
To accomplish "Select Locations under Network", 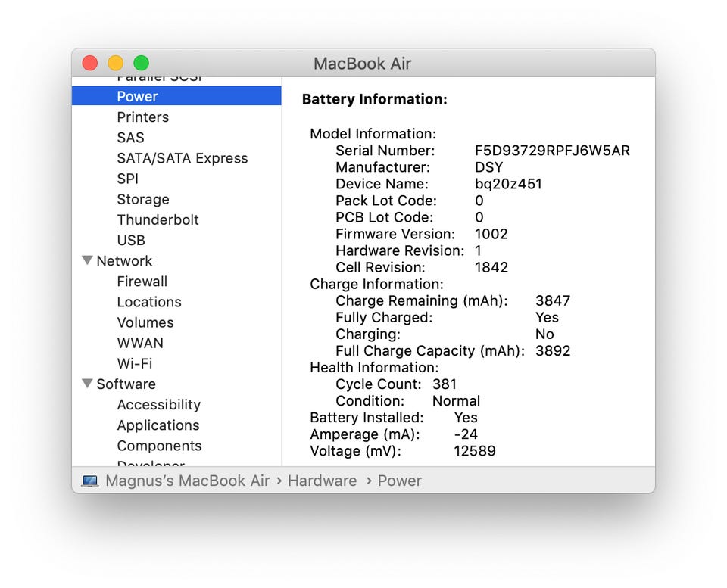I will 148,302.
